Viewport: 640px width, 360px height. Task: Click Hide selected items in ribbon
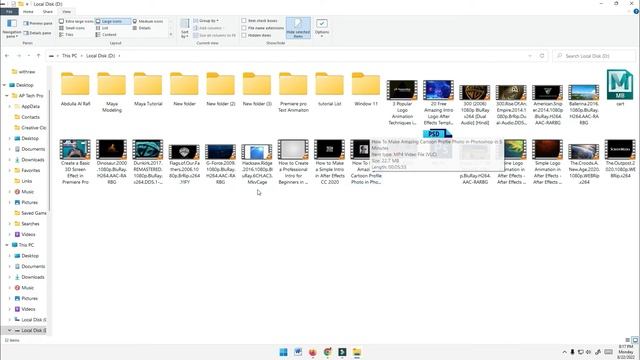tap(298, 28)
